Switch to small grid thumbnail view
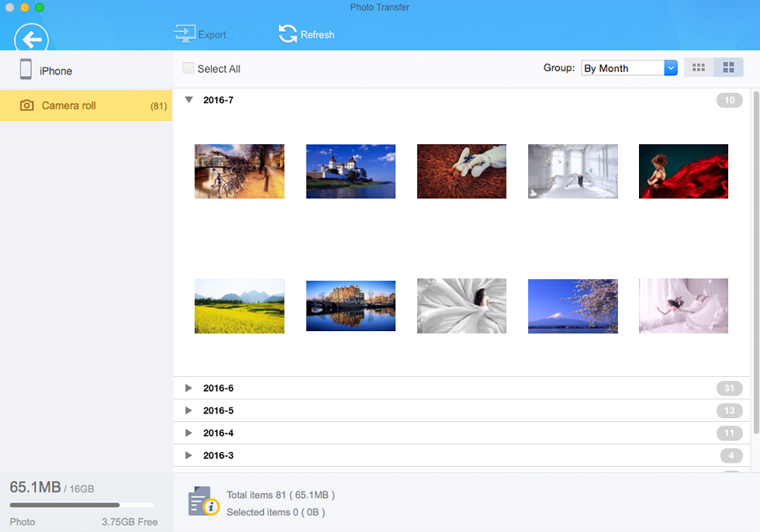Screen dimensions: 760x532 coord(699,67)
